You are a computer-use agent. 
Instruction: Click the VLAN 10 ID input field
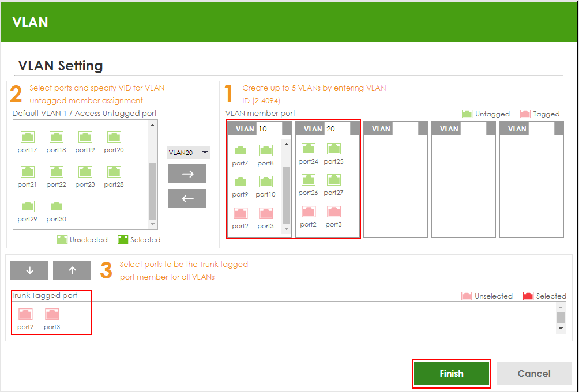[x=269, y=129]
